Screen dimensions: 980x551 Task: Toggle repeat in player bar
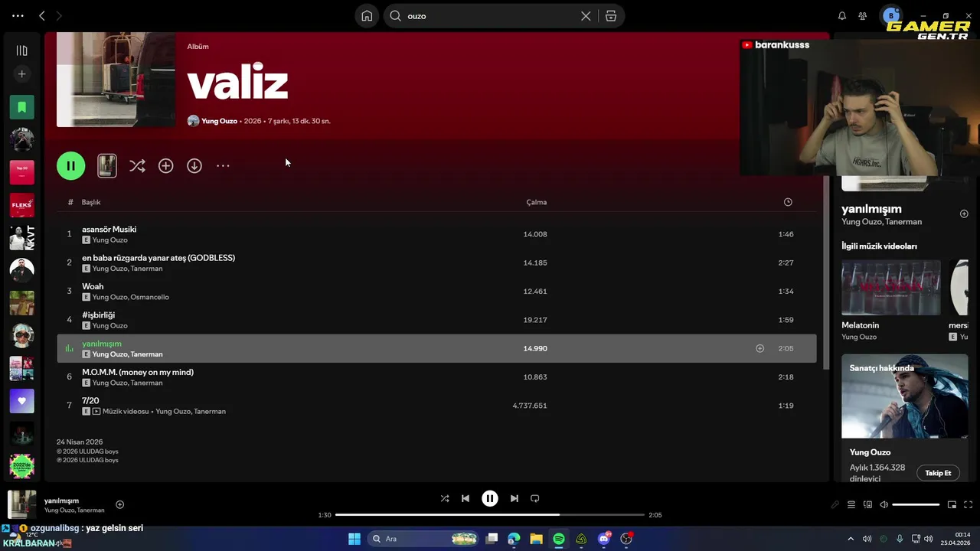535,498
